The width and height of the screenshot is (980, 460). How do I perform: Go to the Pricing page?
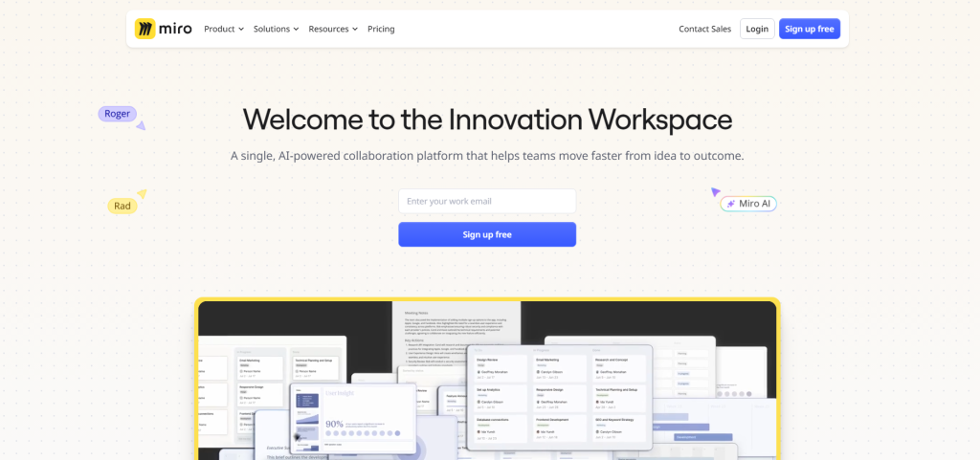381,29
